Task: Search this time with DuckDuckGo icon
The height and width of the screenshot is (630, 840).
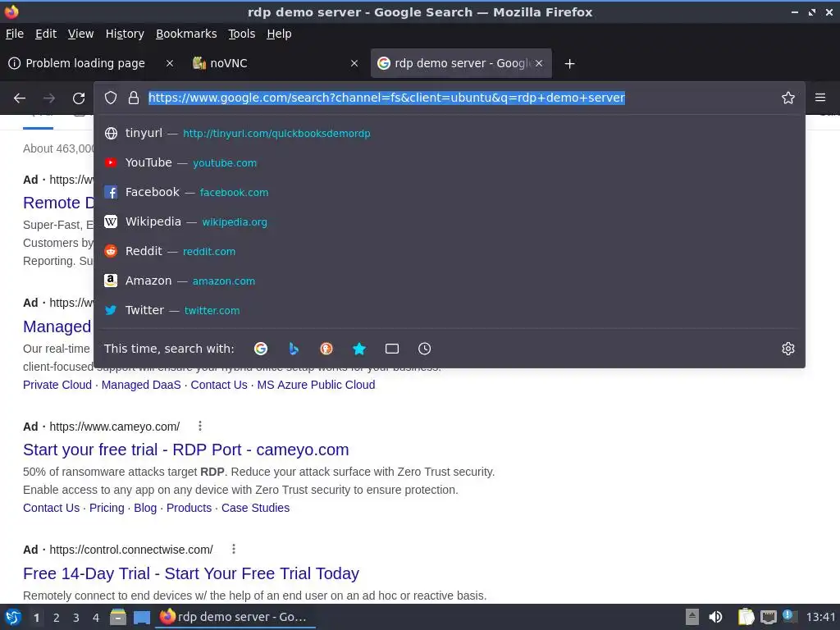Action: click(326, 349)
